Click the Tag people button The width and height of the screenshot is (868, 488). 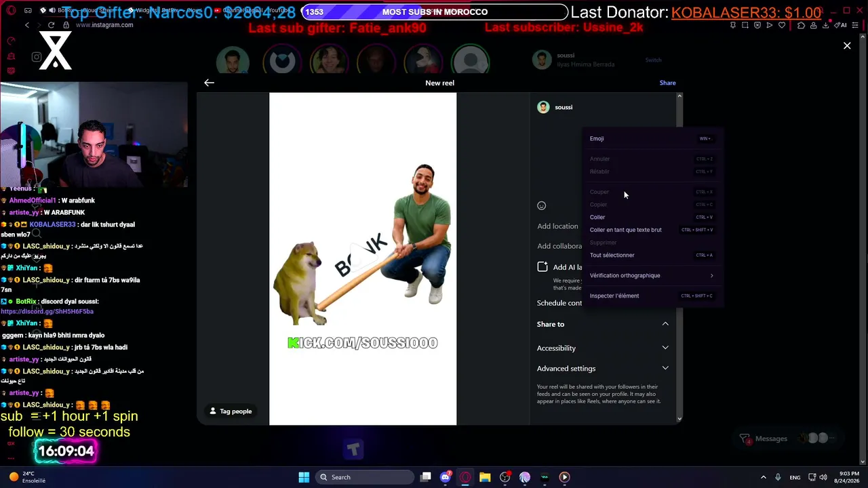coord(231,411)
